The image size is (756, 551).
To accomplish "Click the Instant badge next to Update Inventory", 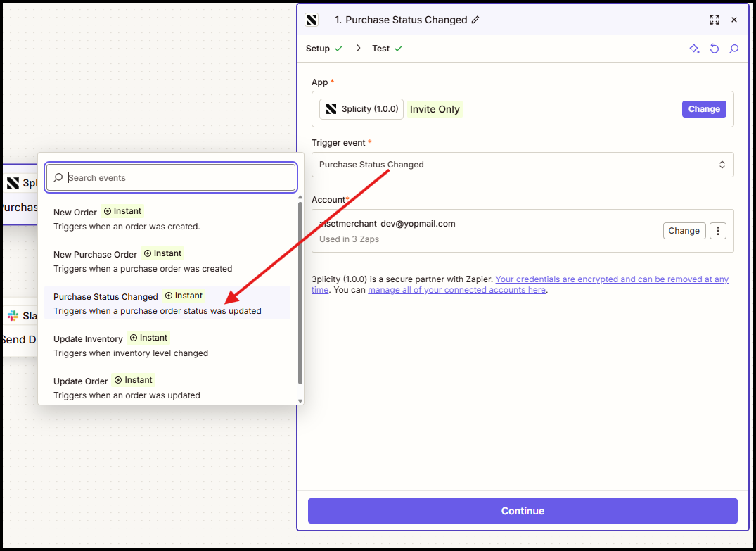I will pos(148,338).
